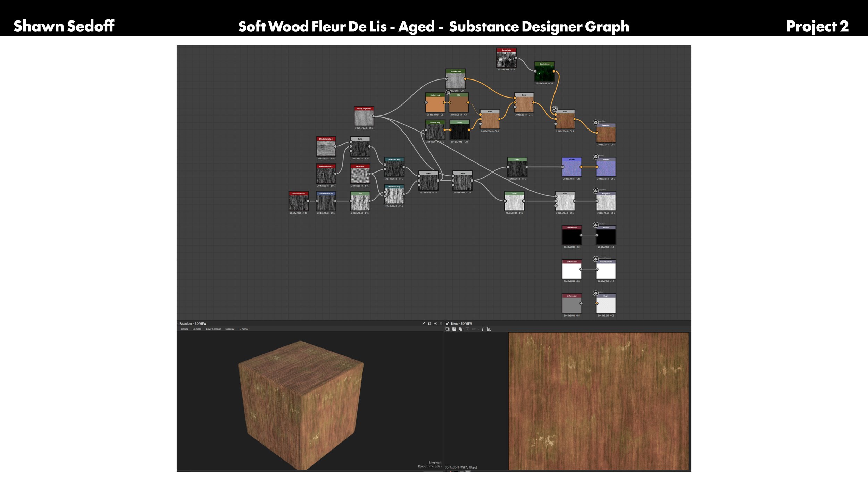This screenshot has height=488, width=868.
Task: Select the black Uniform color node
Action: coord(572,235)
